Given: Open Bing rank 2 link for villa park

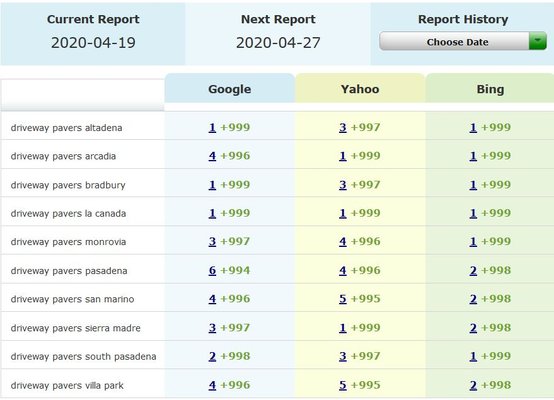Looking at the screenshot, I should click(473, 385).
